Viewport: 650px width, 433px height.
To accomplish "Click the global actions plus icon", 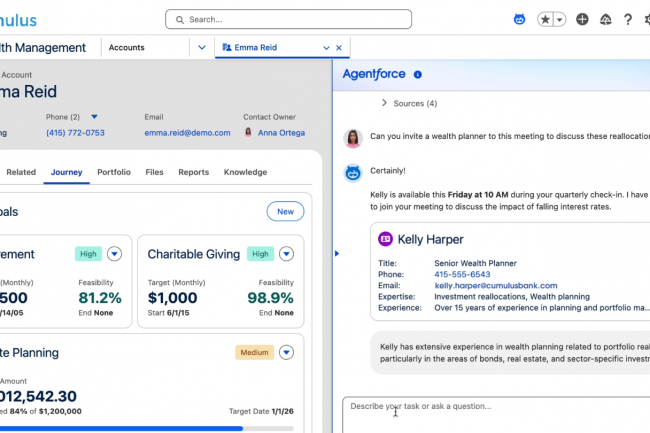I will pos(582,19).
